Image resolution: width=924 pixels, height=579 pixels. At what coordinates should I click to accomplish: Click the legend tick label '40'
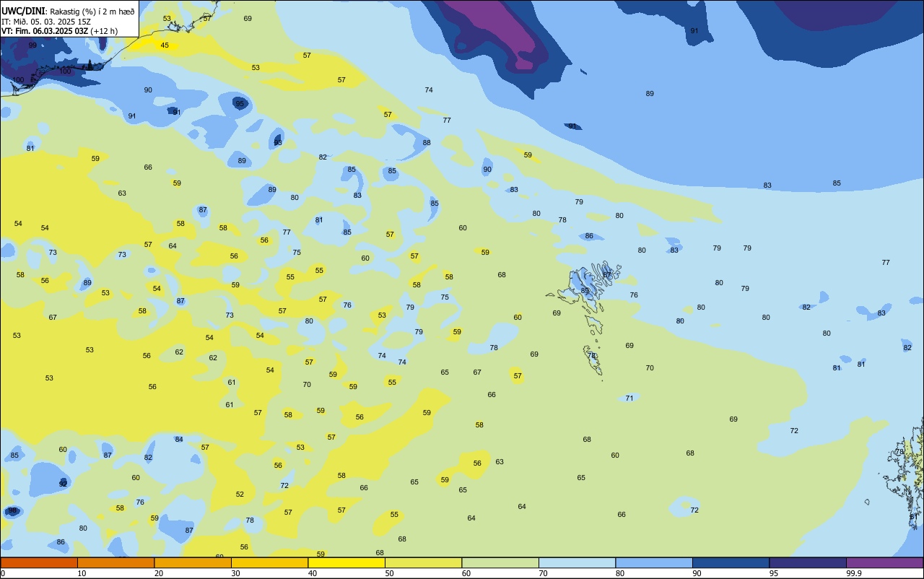[313, 573]
